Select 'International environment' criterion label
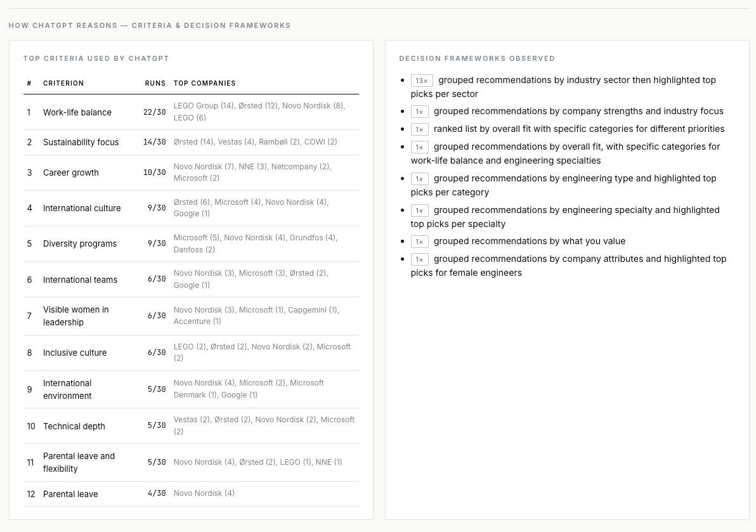This screenshot has height=532, width=756. (x=67, y=389)
